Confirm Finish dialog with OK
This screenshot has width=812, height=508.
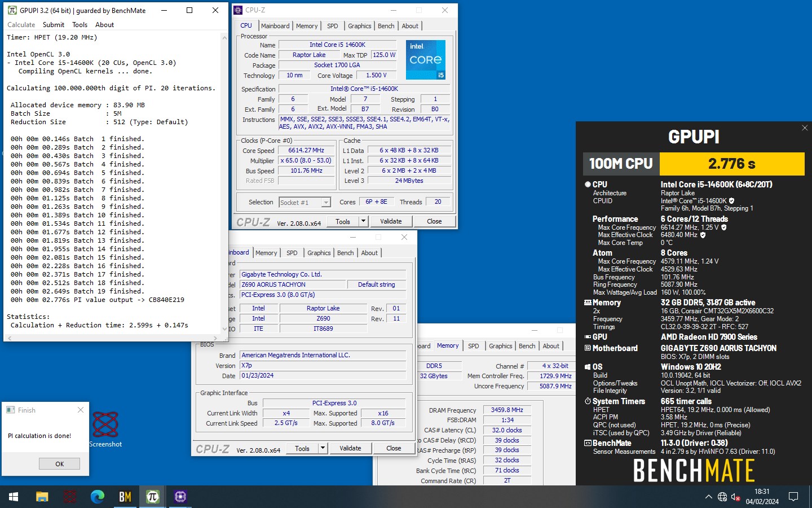(59, 463)
